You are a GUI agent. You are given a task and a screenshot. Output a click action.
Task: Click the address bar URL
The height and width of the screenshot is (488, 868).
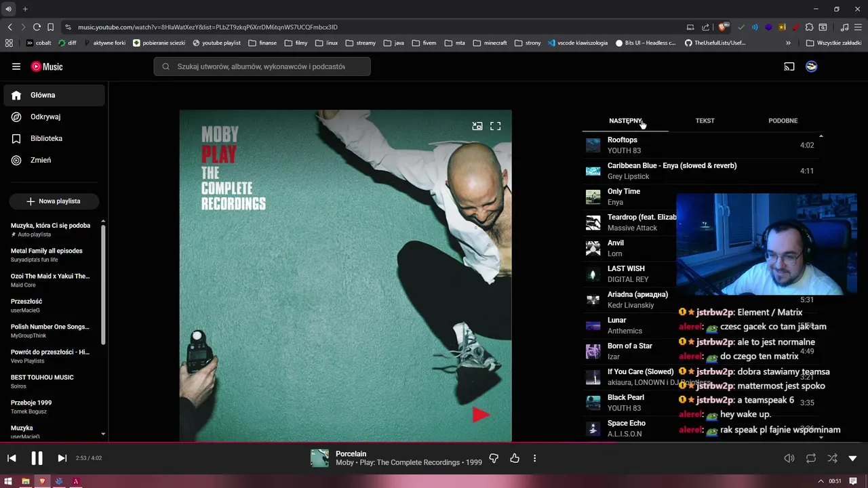(208, 27)
